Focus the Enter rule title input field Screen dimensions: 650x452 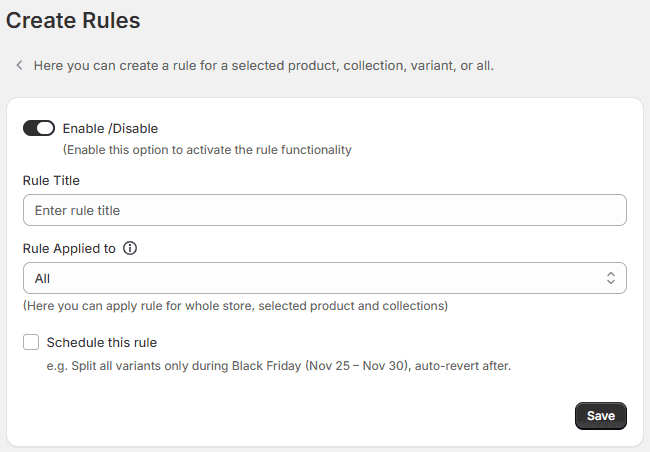point(325,210)
